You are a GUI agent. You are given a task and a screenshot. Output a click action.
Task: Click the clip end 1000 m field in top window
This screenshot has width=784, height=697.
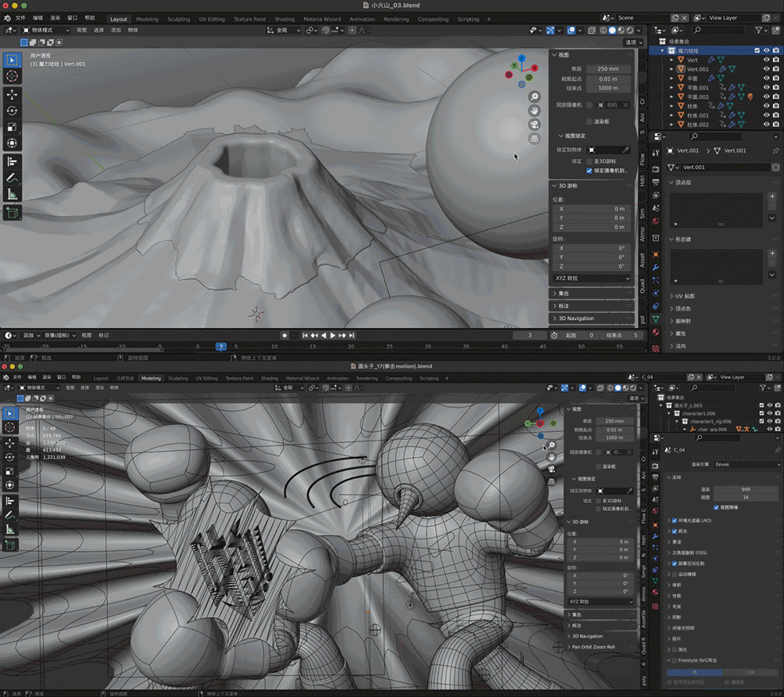pyautogui.click(x=608, y=88)
